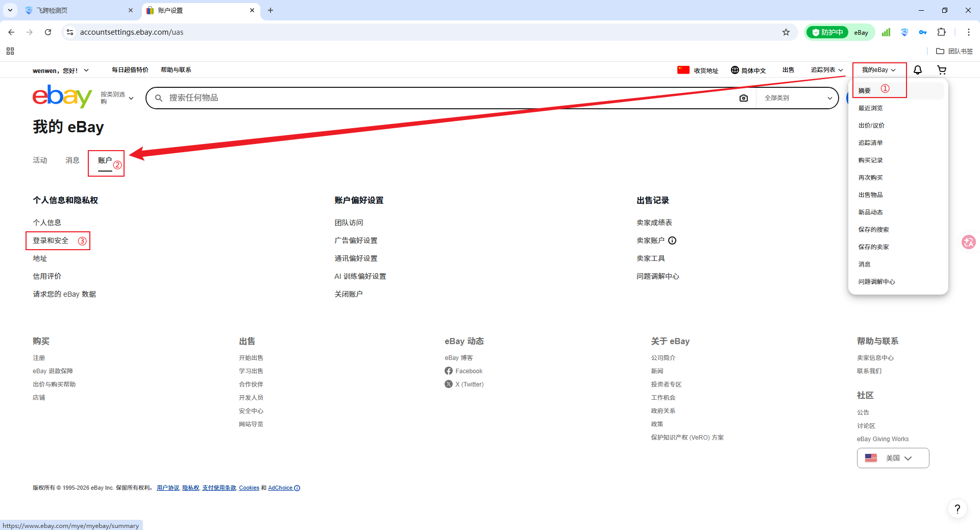Toggle the 我的eBay dropdown menu
The height and width of the screenshot is (530, 980).
click(x=879, y=70)
